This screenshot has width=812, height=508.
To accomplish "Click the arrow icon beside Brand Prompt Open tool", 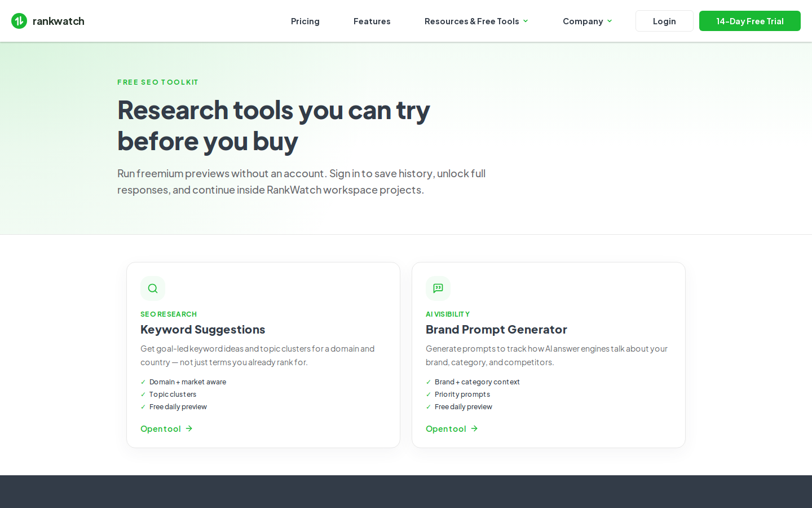I will 475,428.
